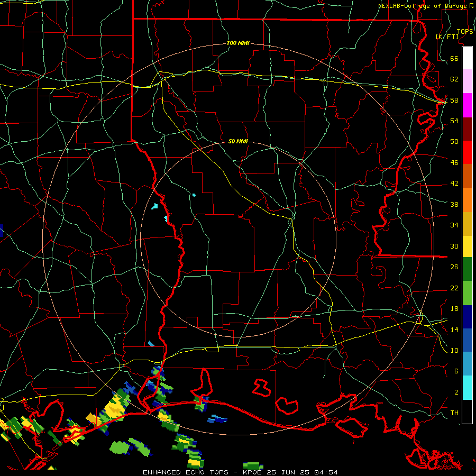Select the magenta swatch in the color scale
The width and height of the screenshot is (476, 476).
point(467,105)
